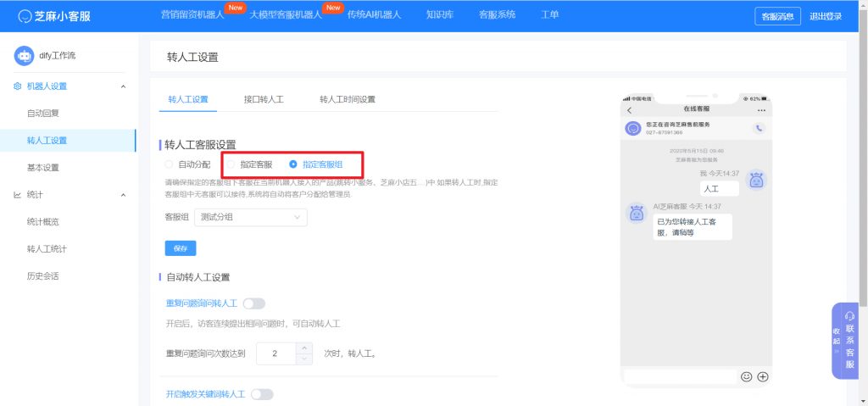Click the 在线客服 title in phone preview

pos(697,109)
